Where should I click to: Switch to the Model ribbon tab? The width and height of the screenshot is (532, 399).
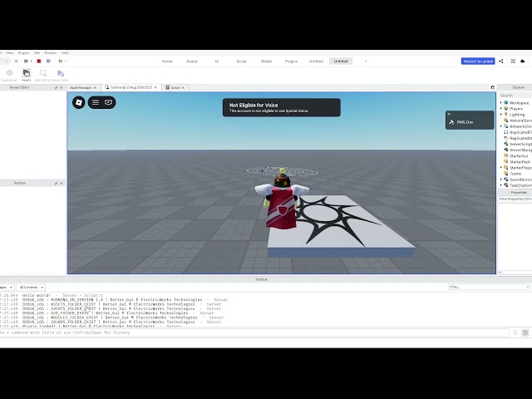(x=266, y=61)
